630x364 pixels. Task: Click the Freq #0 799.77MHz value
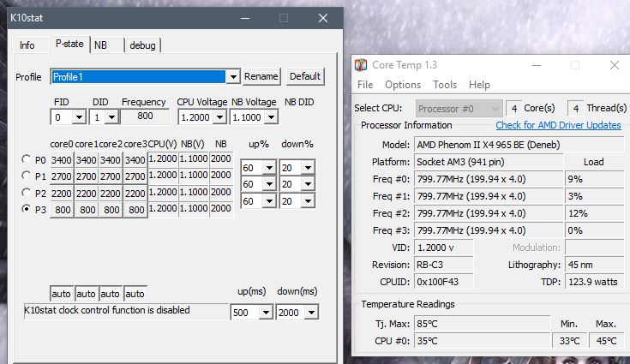pyautogui.click(x=489, y=179)
